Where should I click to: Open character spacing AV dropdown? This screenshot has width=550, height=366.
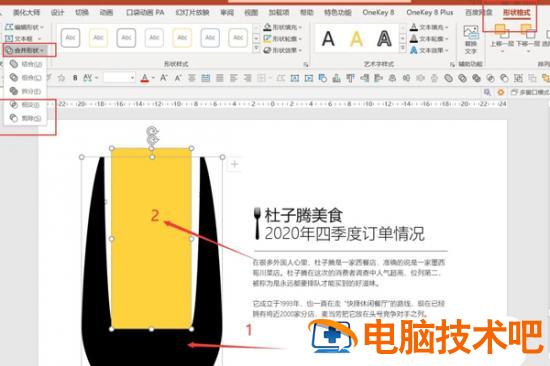90,78
